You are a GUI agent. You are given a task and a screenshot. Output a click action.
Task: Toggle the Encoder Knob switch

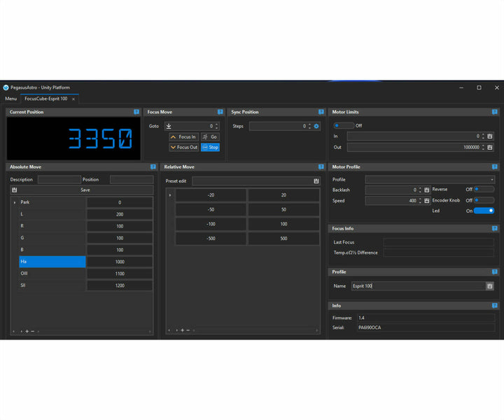tap(484, 200)
